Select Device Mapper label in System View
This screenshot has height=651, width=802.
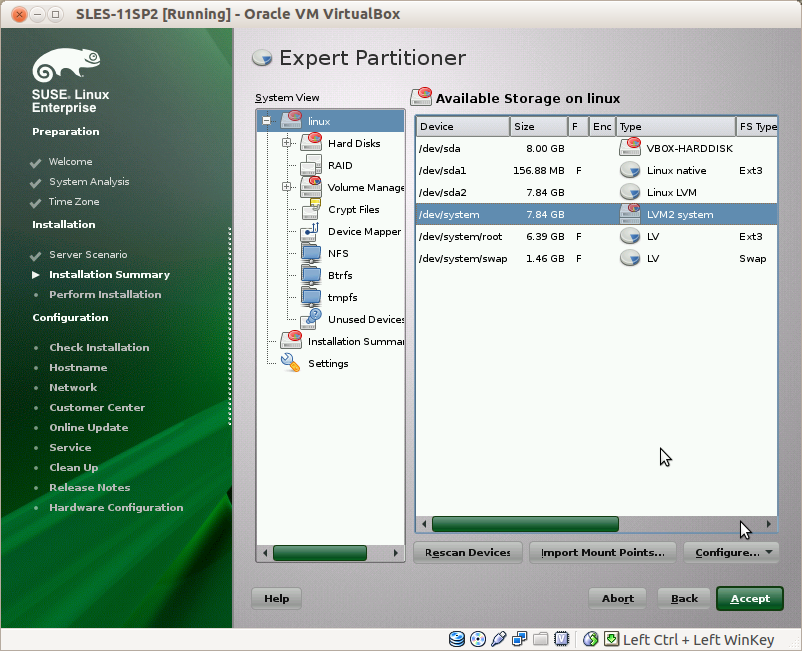pos(364,231)
